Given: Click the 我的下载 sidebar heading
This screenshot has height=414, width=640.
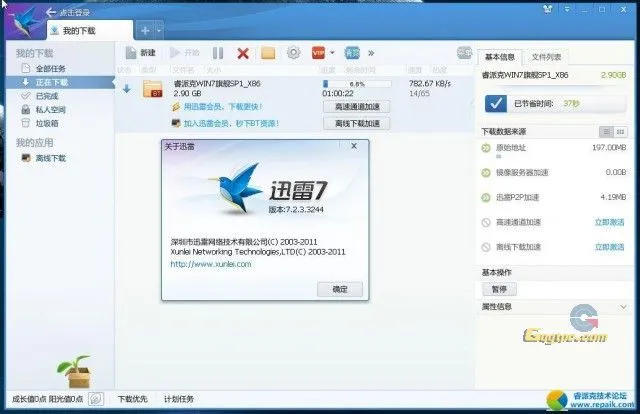Looking at the screenshot, I should click(x=35, y=53).
